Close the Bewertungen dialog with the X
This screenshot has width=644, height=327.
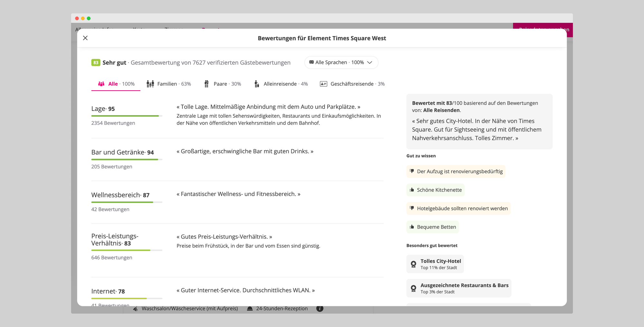coord(85,38)
